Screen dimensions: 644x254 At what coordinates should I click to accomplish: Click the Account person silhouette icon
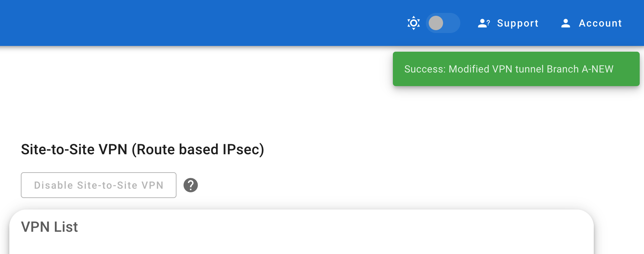tap(565, 23)
